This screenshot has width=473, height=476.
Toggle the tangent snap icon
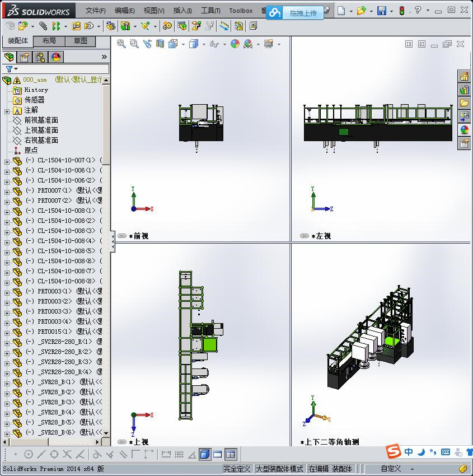coord(96,454)
